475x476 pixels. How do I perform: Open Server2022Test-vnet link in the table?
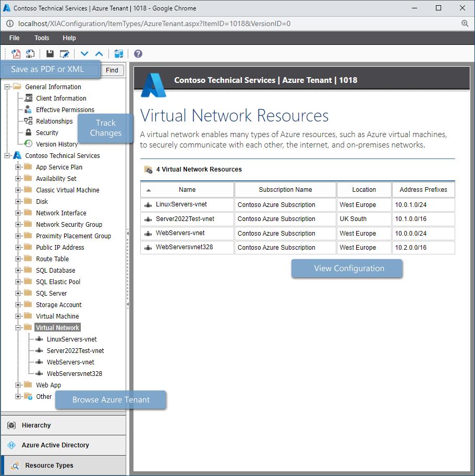pyautogui.click(x=185, y=219)
